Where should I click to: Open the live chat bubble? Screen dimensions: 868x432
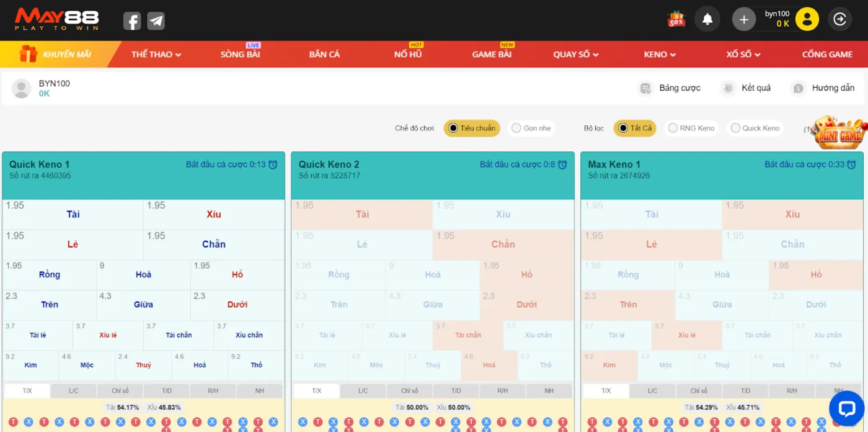(846, 408)
